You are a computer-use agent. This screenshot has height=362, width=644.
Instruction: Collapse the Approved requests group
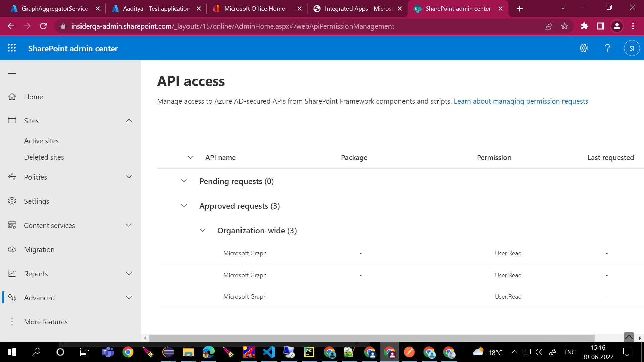184,205
